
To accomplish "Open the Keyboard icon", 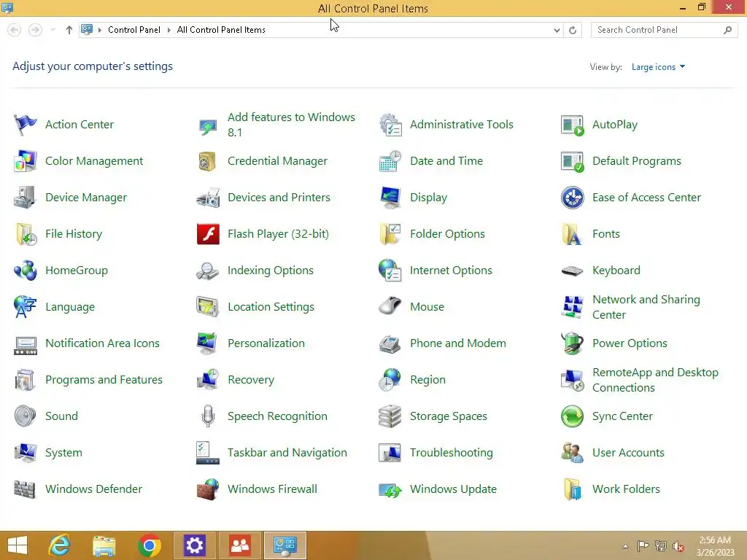I will (x=572, y=271).
